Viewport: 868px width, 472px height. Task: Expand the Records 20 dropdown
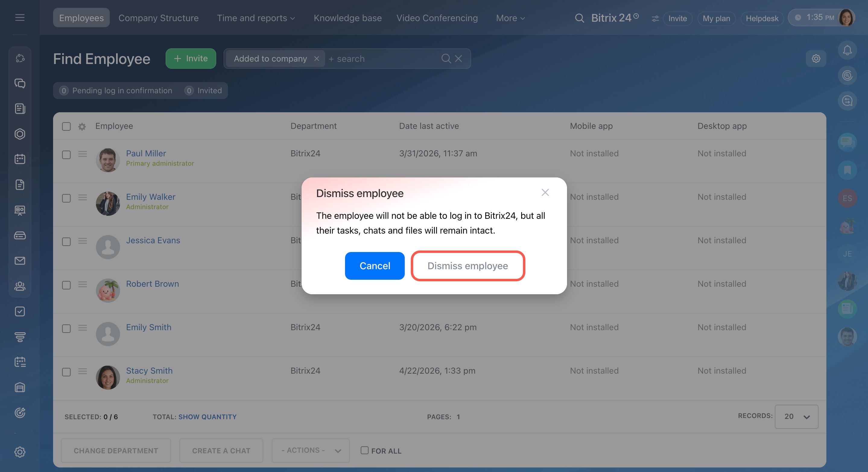pyautogui.click(x=796, y=417)
